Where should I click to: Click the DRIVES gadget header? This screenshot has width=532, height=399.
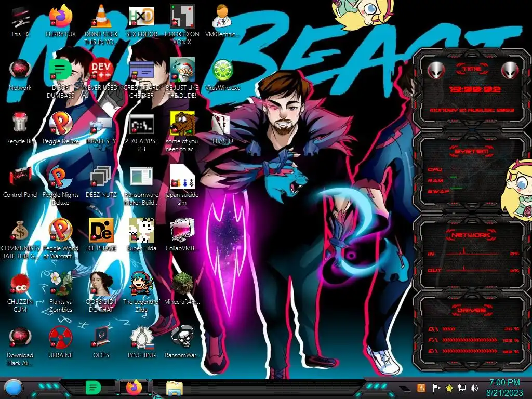click(471, 310)
